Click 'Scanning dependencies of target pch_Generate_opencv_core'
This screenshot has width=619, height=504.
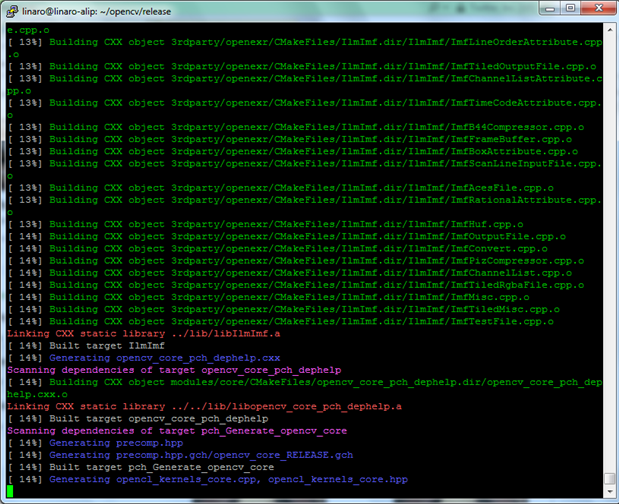(x=177, y=431)
